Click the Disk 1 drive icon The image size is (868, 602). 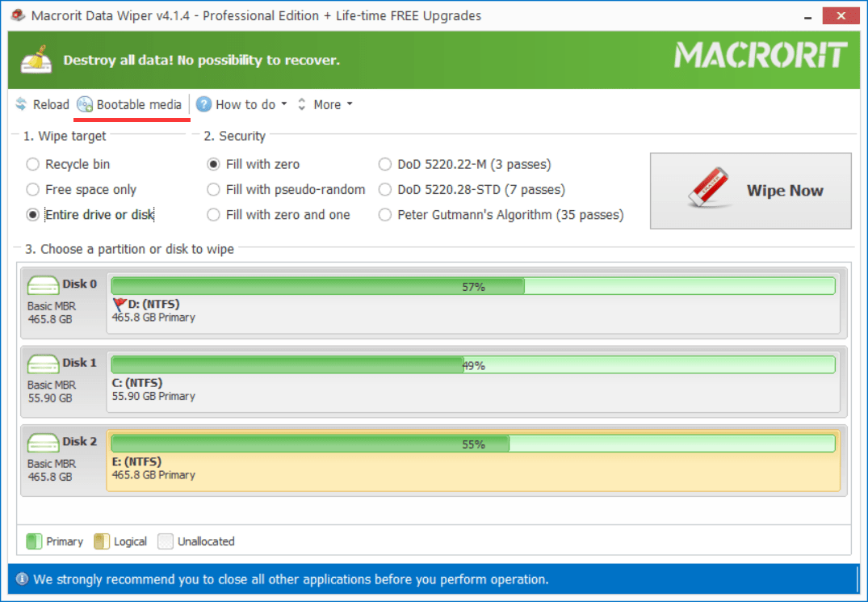coord(43,364)
